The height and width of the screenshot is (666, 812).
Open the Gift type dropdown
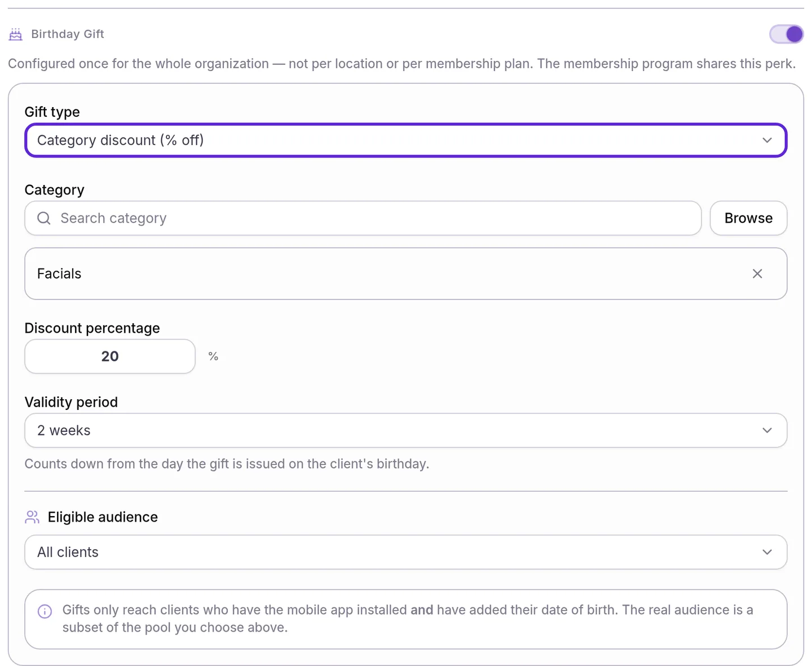(405, 140)
